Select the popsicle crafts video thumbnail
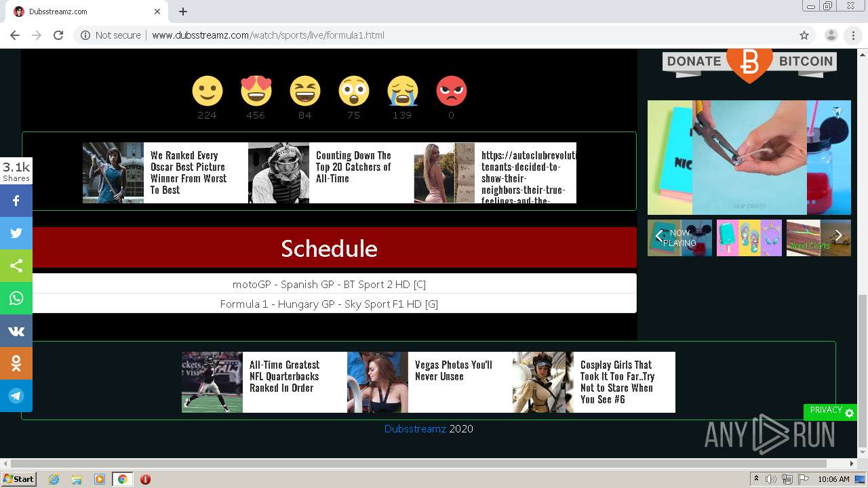This screenshot has width=868, height=488. pyautogui.click(x=749, y=238)
